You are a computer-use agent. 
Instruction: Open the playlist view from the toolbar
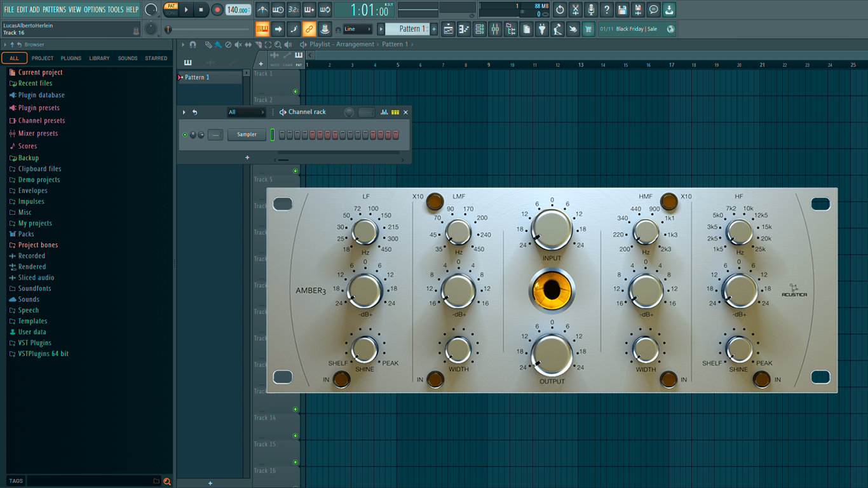point(449,29)
